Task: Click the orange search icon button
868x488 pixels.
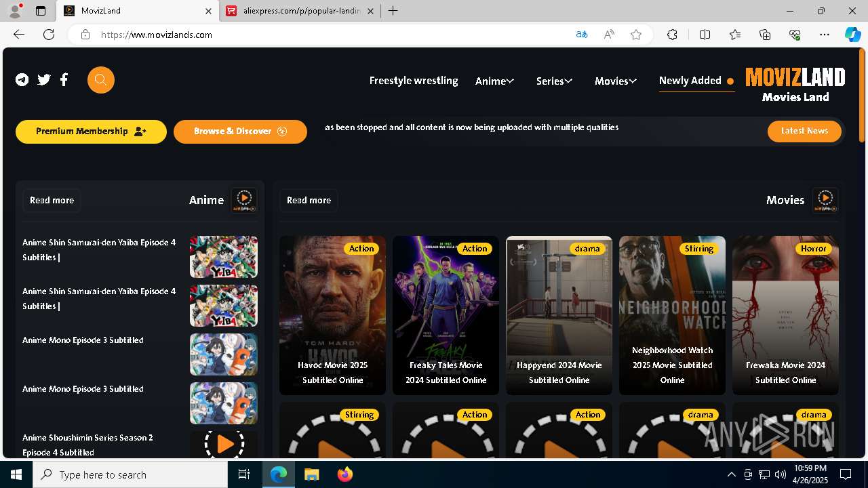Action: pyautogui.click(x=101, y=80)
